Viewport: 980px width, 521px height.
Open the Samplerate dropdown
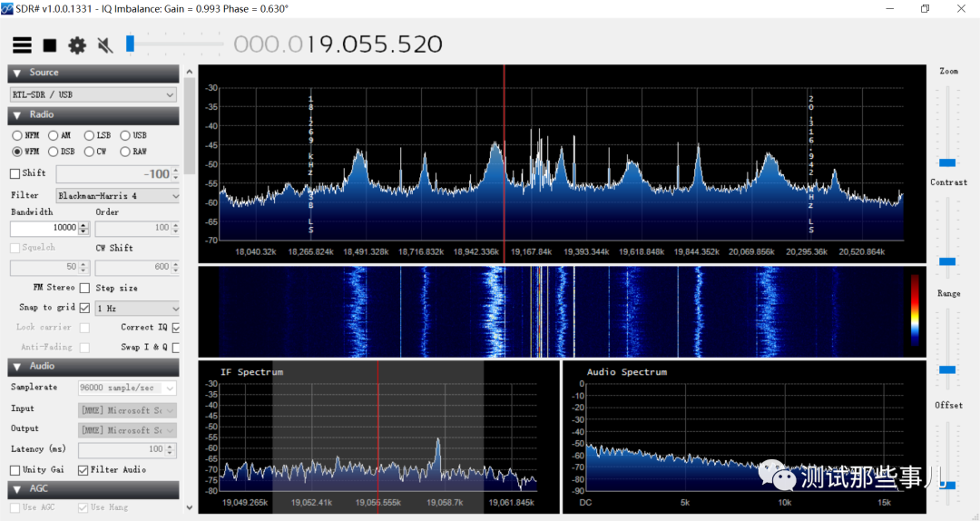coord(127,388)
